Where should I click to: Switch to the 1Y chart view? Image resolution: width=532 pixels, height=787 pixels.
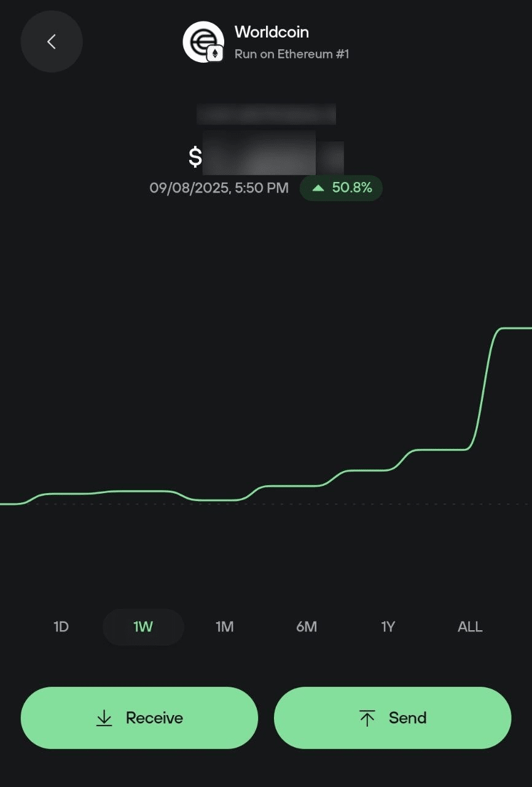click(x=388, y=627)
